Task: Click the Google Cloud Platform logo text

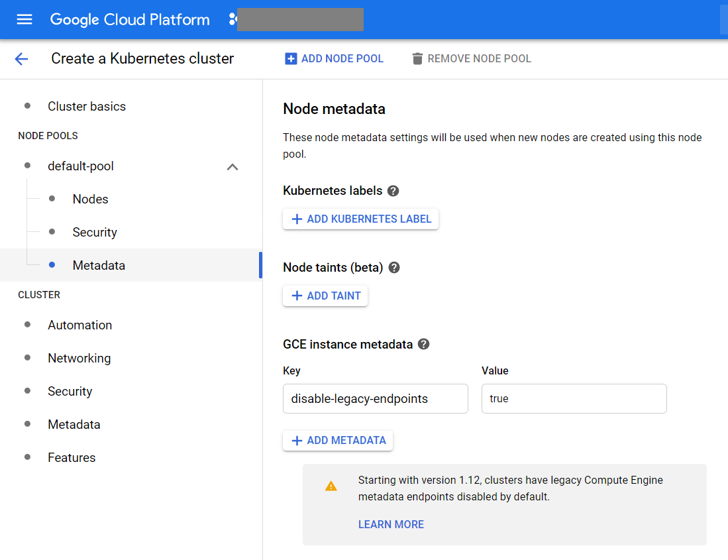Action: [130, 19]
